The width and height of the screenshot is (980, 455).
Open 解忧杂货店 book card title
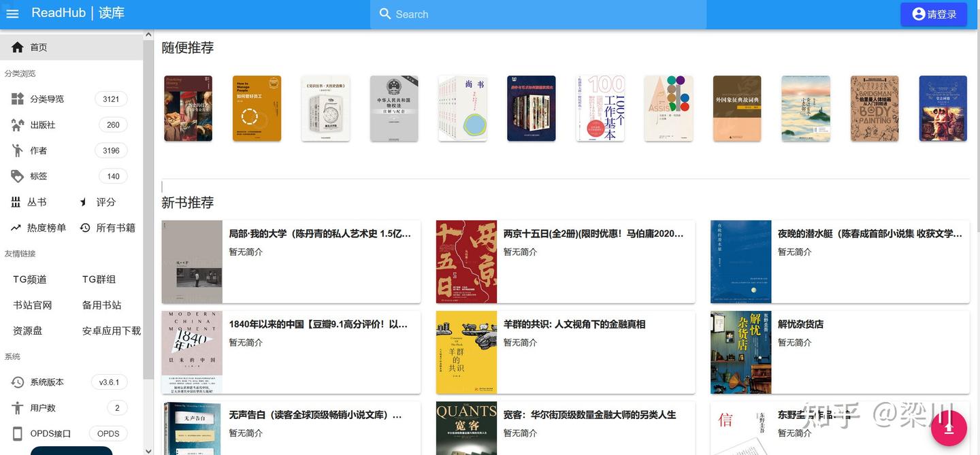coord(800,324)
